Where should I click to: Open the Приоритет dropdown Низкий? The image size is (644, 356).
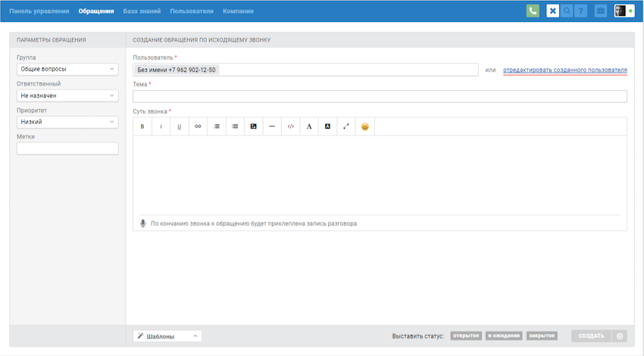coord(67,122)
